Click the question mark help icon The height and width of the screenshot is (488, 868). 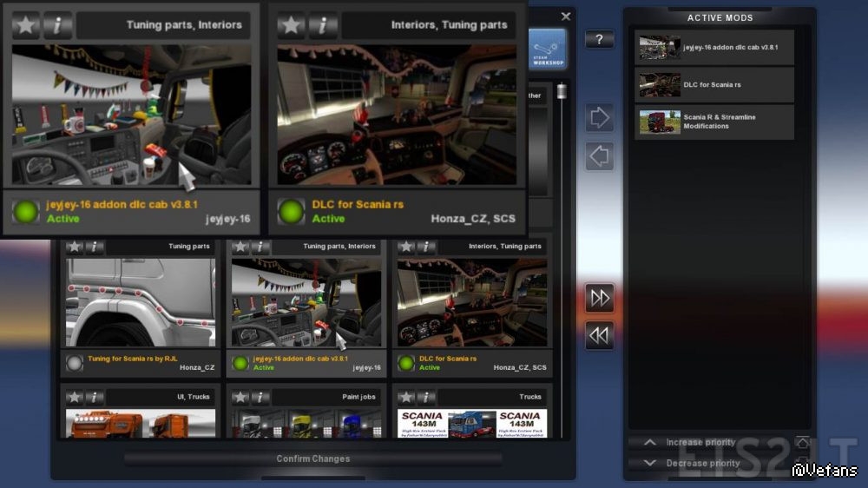pos(599,39)
